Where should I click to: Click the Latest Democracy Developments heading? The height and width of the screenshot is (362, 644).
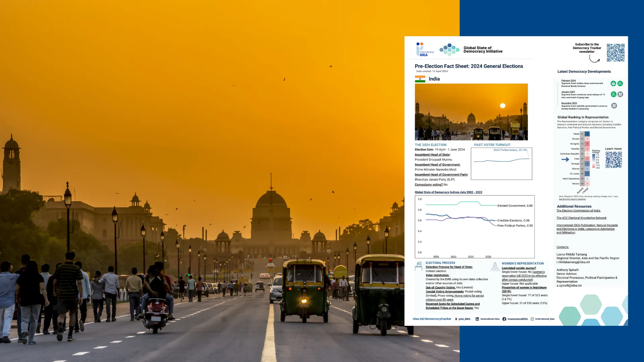pyautogui.click(x=584, y=72)
